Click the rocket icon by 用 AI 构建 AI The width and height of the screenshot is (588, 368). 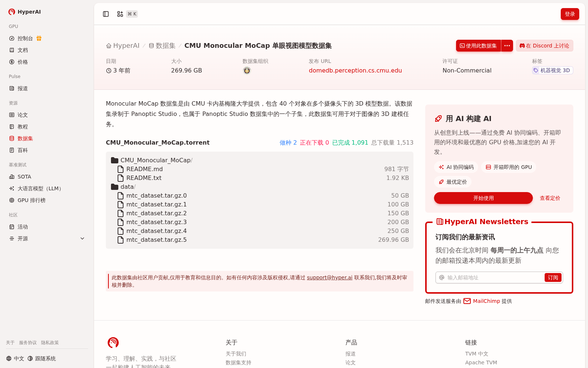pyautogui.click(x=438, y=118)
